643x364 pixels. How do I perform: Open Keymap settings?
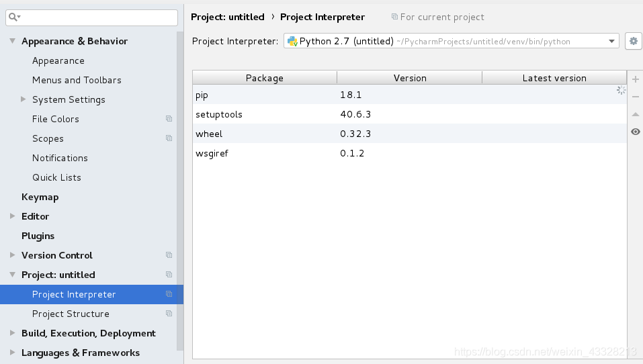pos(40,197)
